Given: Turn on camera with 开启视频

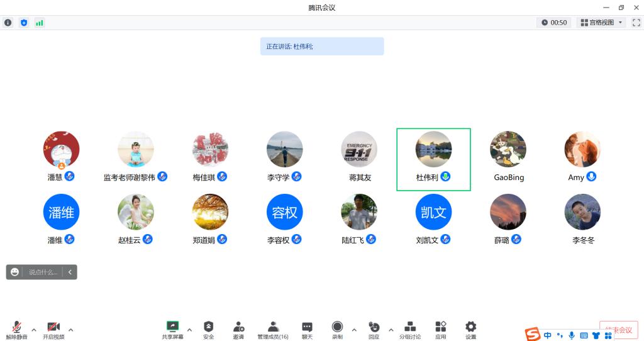Looking at the screenshot, I should click(53, 327).
